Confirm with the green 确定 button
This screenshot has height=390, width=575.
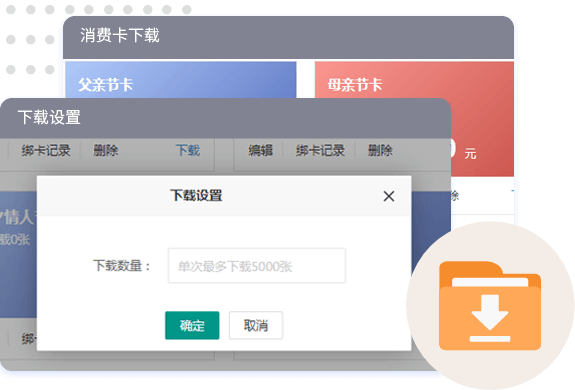click(192, 325)
